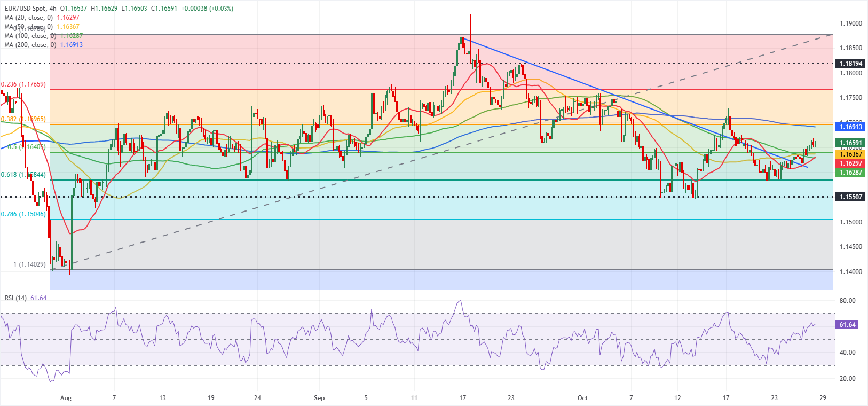The width and height of the screenshot is (868, 406).
Task: Click the purple RSI 61.64 value tag
Action: coord(847,325)
